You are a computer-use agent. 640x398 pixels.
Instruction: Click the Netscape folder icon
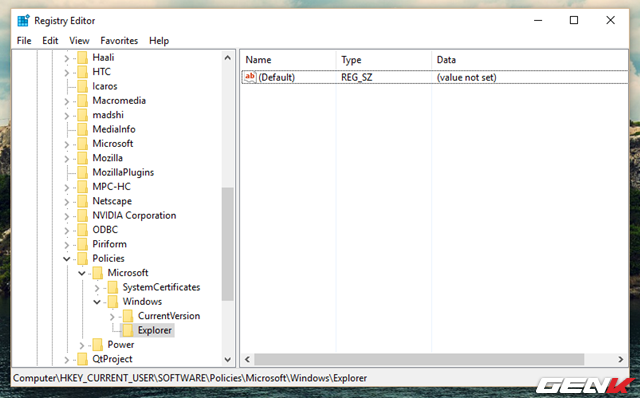click(82, 201)
